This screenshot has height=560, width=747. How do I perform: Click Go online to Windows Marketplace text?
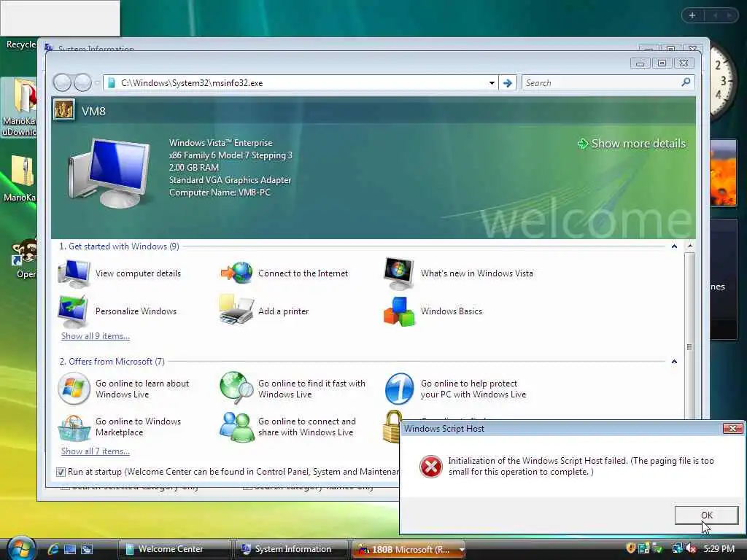pos(138,427)
